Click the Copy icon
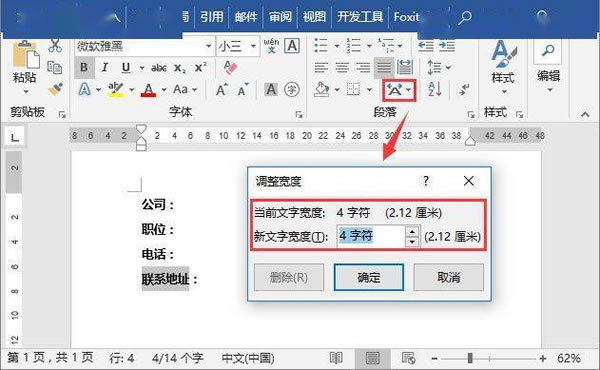This screenshot has width=600, height=370. (x=55, y=67)
